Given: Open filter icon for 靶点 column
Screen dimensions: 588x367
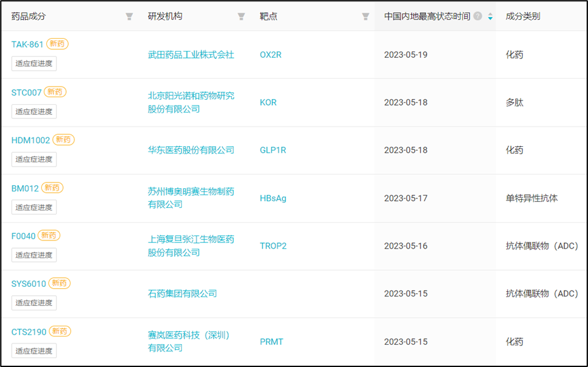Looking at the screenshot, I should point(366,17).
